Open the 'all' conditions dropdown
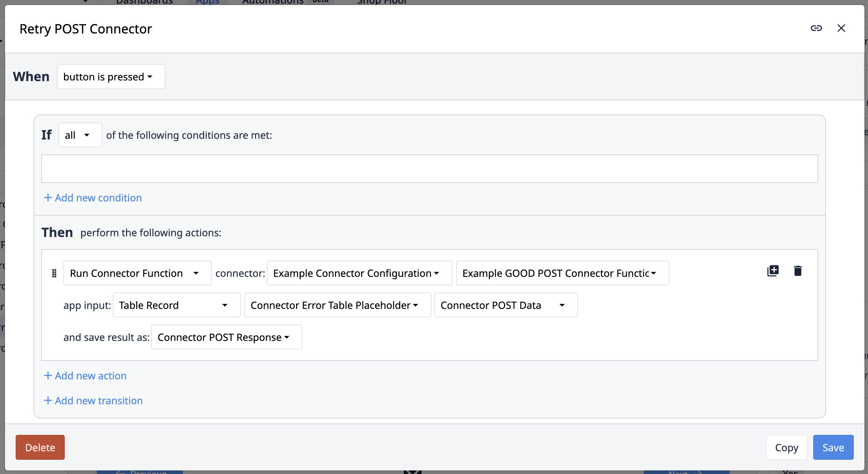The height and width of the screenshot is (474, 868). click(80, 135)
